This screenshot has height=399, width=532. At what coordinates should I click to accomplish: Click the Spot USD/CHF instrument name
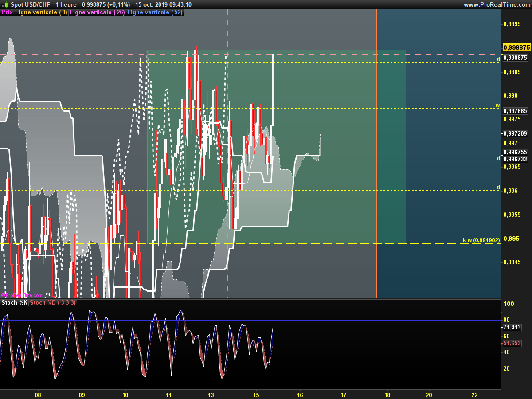click(30, 4)
